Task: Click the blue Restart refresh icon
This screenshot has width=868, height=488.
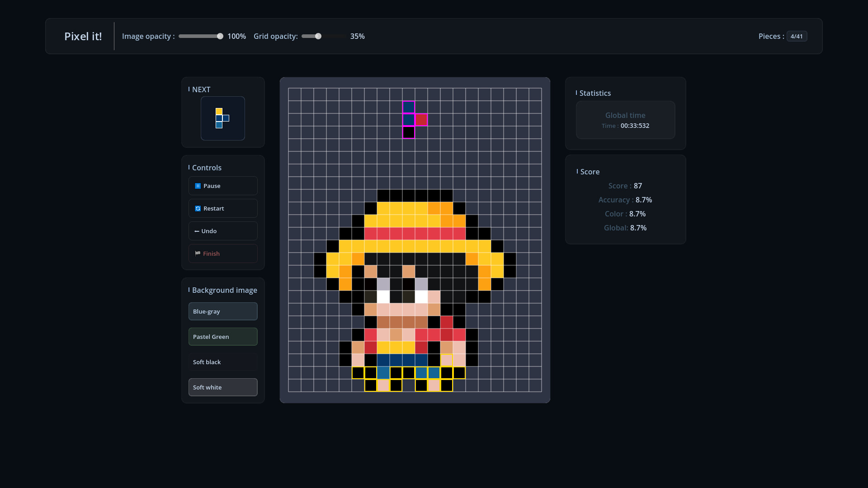Action: pyautogui.click(x=198, y=208)
